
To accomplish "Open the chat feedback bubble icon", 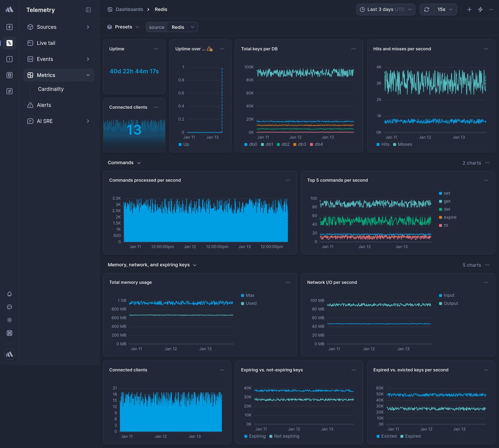I will [x=9, y=307].
